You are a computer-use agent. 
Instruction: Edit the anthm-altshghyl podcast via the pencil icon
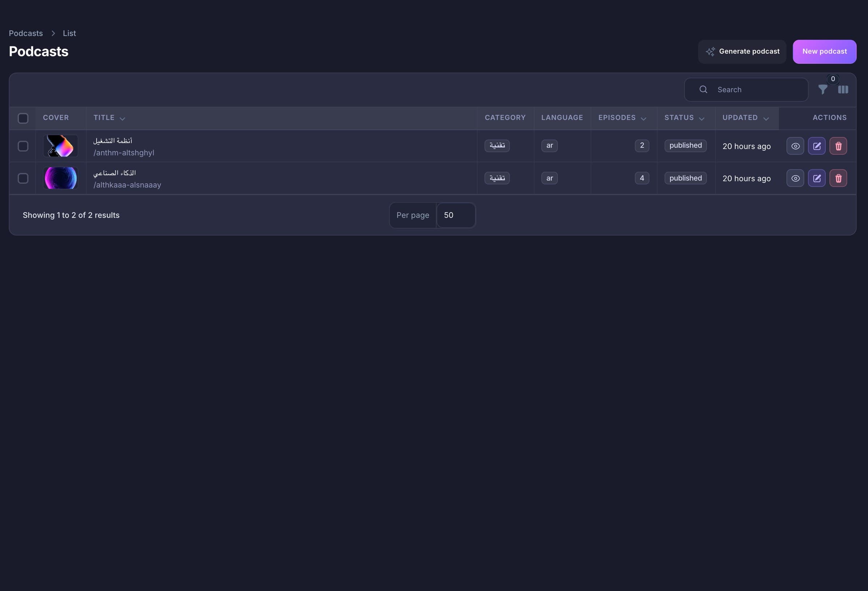[817, 146]
